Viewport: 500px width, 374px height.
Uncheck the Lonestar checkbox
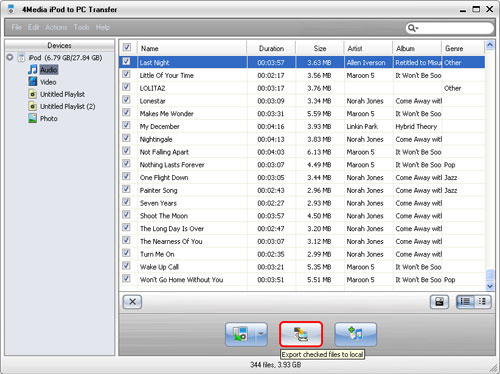point(126,100)
